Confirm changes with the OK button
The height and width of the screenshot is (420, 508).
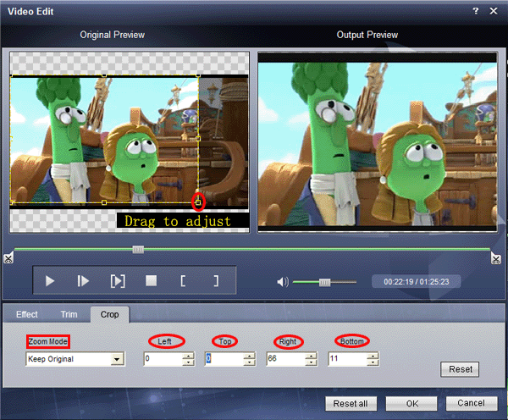point(411,403)
